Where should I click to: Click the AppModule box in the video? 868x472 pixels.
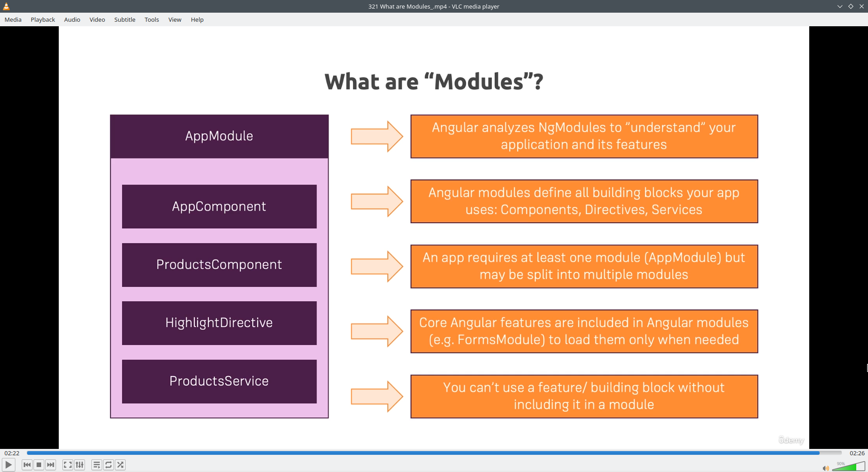pos(219,136)
